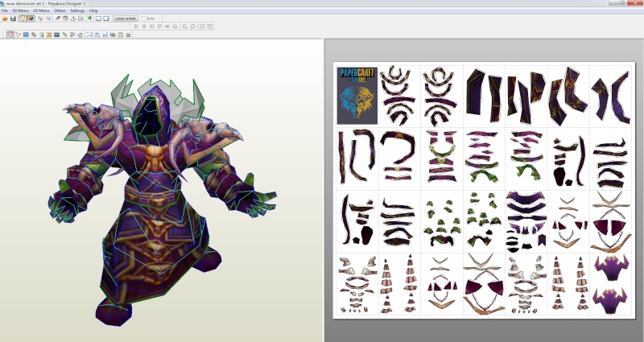Click the green tree-like icon left of window layout icons

tap(89, 19)
